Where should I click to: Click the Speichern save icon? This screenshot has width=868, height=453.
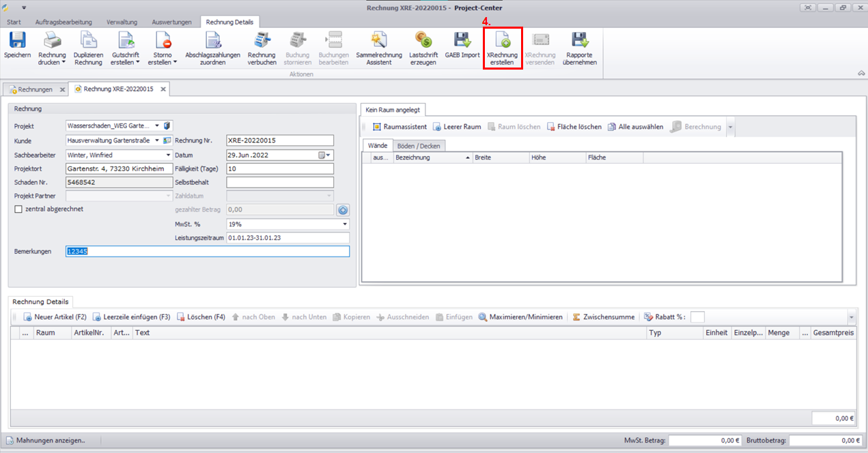click(17, 41)
